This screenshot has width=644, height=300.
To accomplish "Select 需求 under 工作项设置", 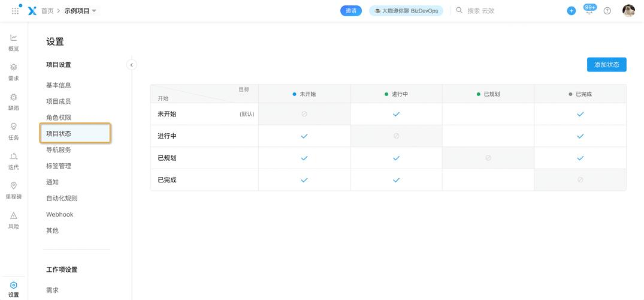I will click(53, 290).
